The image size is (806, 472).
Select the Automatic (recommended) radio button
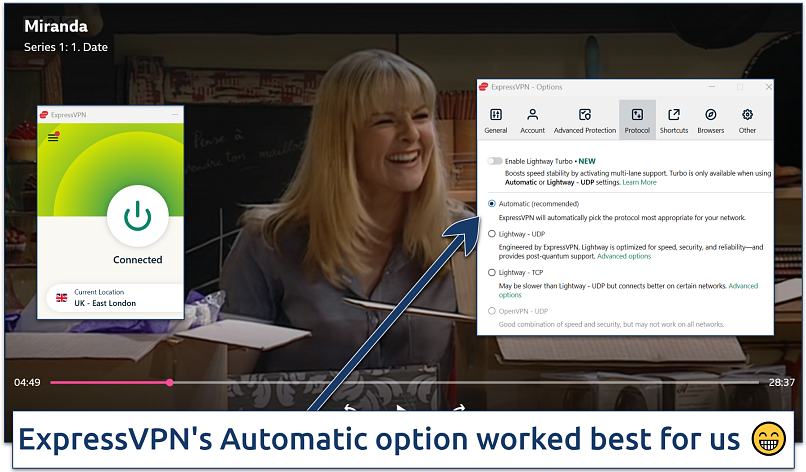click(x=490, y=204)
